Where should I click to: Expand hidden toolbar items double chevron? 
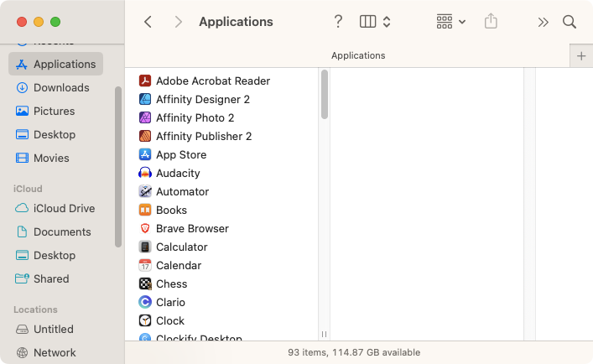[543, 23]
